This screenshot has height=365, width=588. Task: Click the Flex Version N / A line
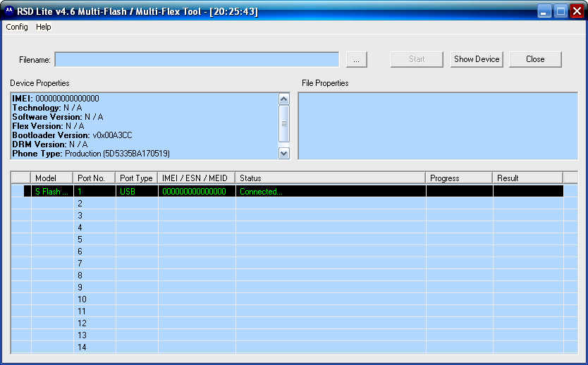[x=48, y=126]
